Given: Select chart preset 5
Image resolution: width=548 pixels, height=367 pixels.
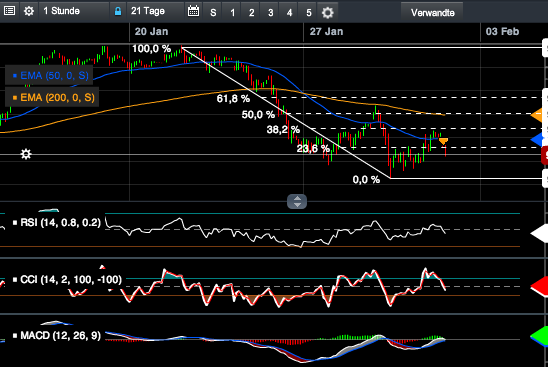Looking at the screenshot, I should [309, 13].
